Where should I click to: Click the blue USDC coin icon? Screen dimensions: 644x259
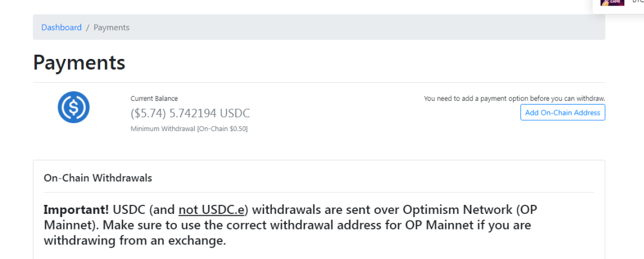(73, 108)
